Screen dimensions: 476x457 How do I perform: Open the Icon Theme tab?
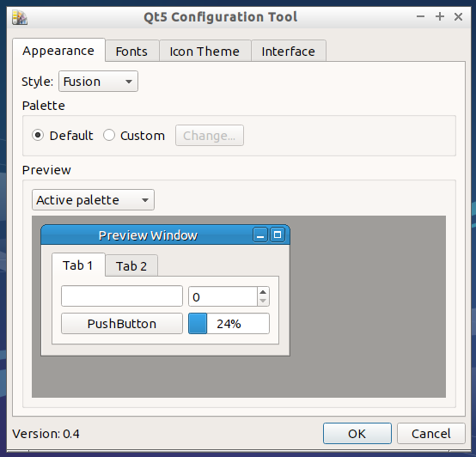(x=204, y=51)
